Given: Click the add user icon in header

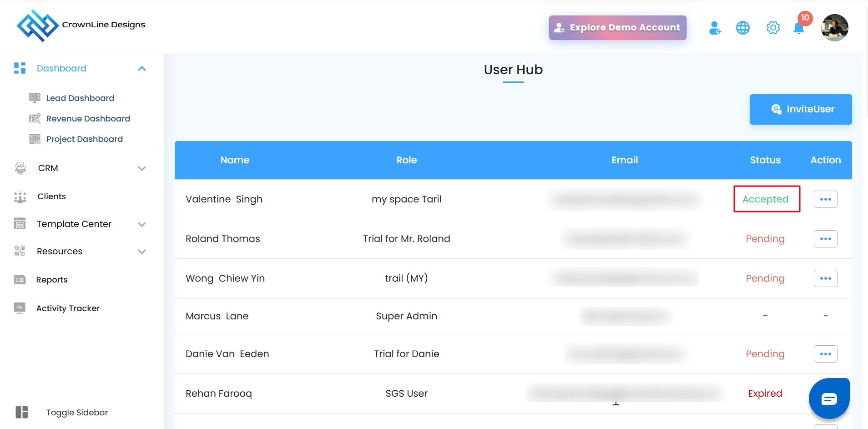Looking at the screenshot, I should click(715, 28).
